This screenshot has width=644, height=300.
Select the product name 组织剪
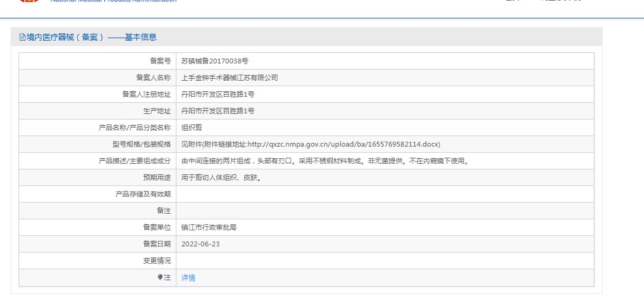[192, 128]
